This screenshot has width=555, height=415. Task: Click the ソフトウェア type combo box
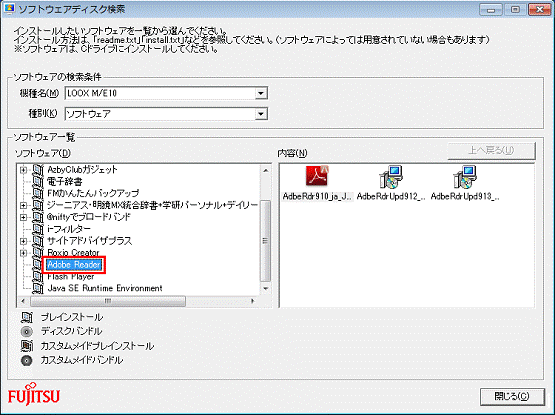[166, 114]
